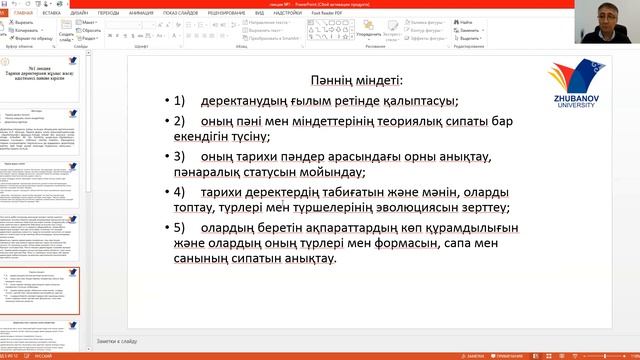Open Выделить select dropdown

468,38
